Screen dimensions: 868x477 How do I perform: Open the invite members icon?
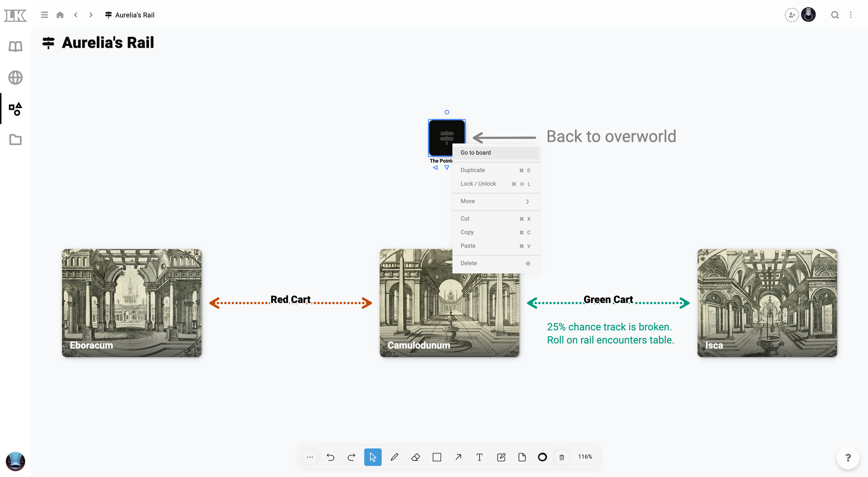pos(792,15)
